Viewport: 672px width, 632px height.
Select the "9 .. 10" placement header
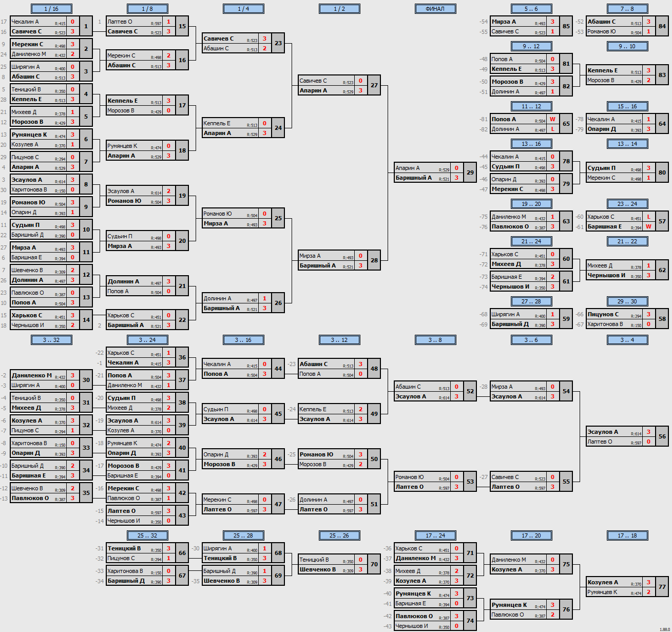[x=627, y=46]
